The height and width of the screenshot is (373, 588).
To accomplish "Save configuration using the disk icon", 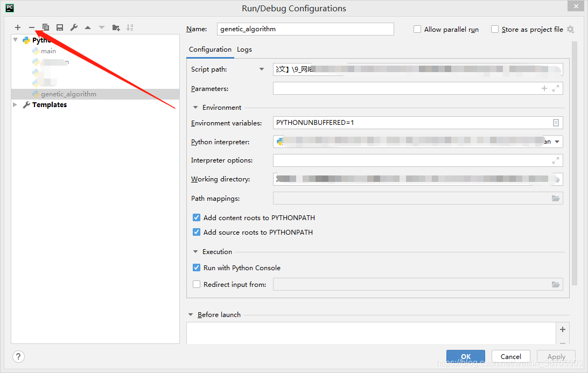I will click(x=60, y=27).
